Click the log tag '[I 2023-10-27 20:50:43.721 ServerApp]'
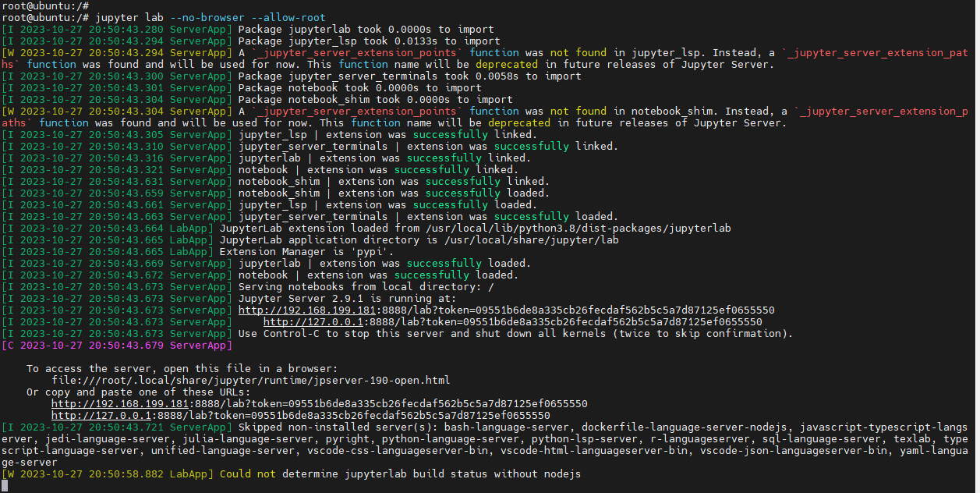This screenshot has width=980, height=493. [x=116, y=427]
